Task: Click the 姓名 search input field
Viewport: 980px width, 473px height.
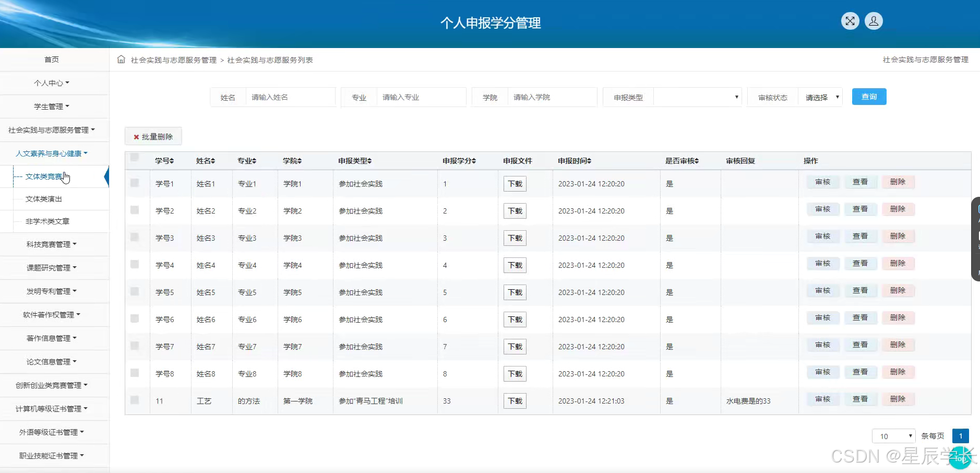Action: click(290, 97)
